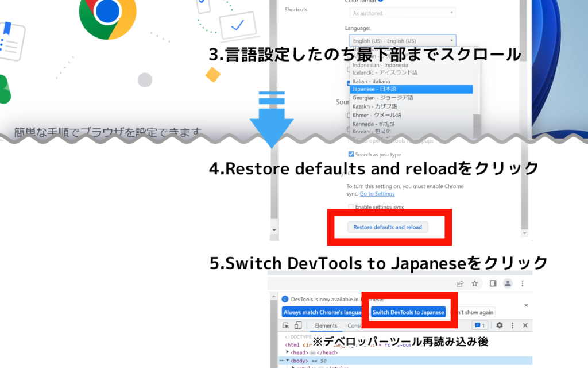
Task: Open the As authored color format dropdown
Action: 404,13
